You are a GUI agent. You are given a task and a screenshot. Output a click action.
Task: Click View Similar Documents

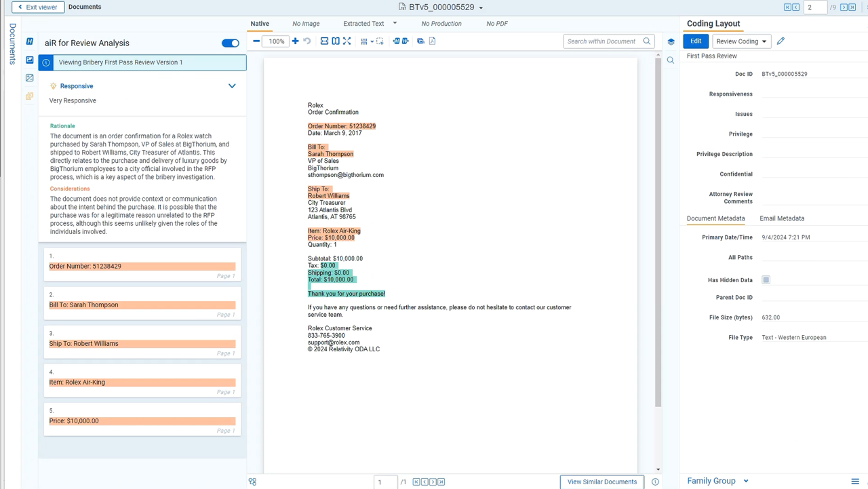pyautogui.click(x=601, y=482)
